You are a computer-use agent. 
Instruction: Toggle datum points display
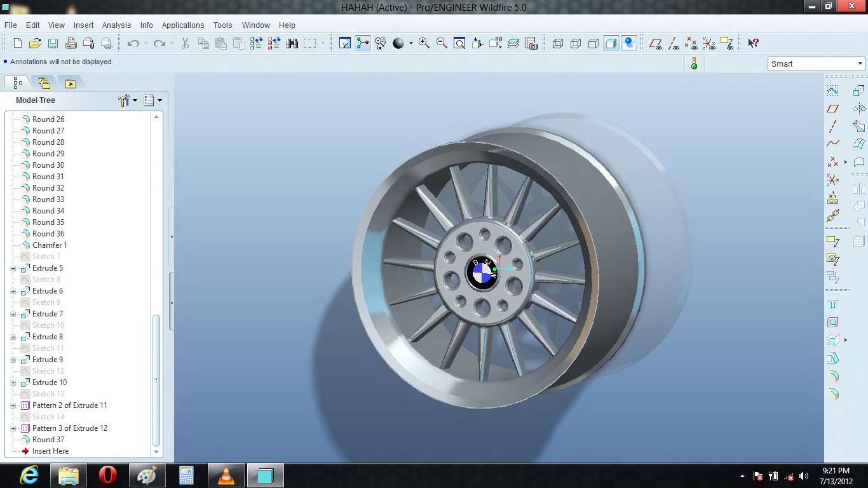[x=691, y=43]
